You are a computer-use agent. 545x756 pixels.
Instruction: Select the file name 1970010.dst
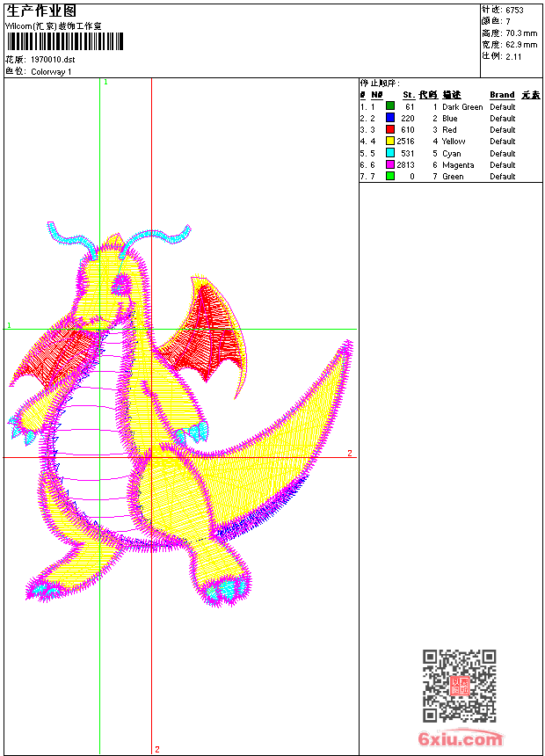[x=53, y=60]
